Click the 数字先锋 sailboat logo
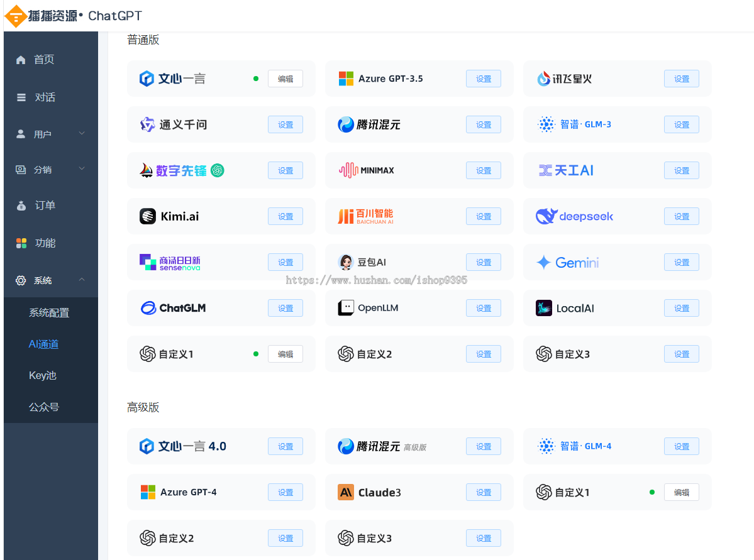754x560 pixels. (x=146, y=170)
